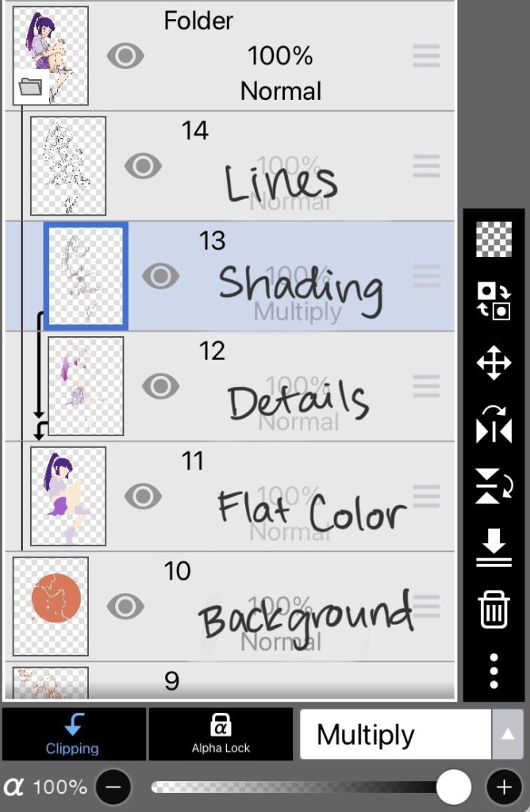The width and height of the screenshot is (530, 812).
Task: Click the transparent checkerboard background icon
Action: click(494, 239)
